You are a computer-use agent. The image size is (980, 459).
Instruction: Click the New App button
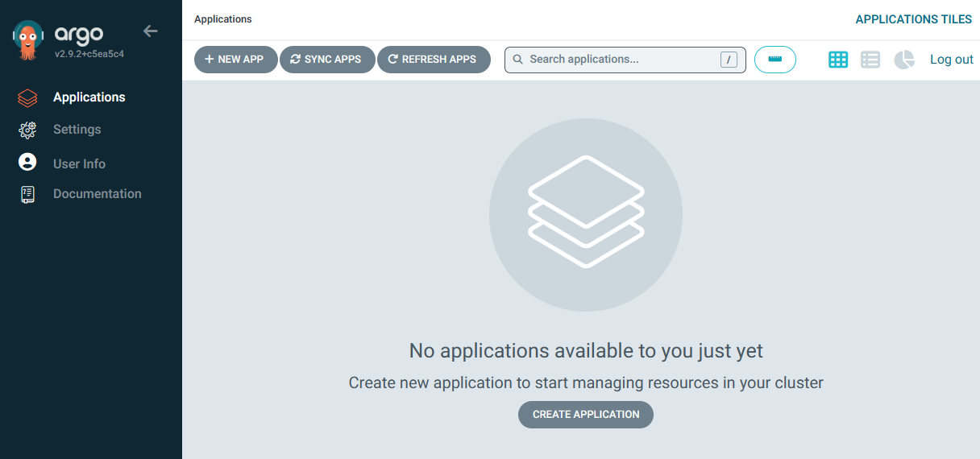[x=235, y=60]
